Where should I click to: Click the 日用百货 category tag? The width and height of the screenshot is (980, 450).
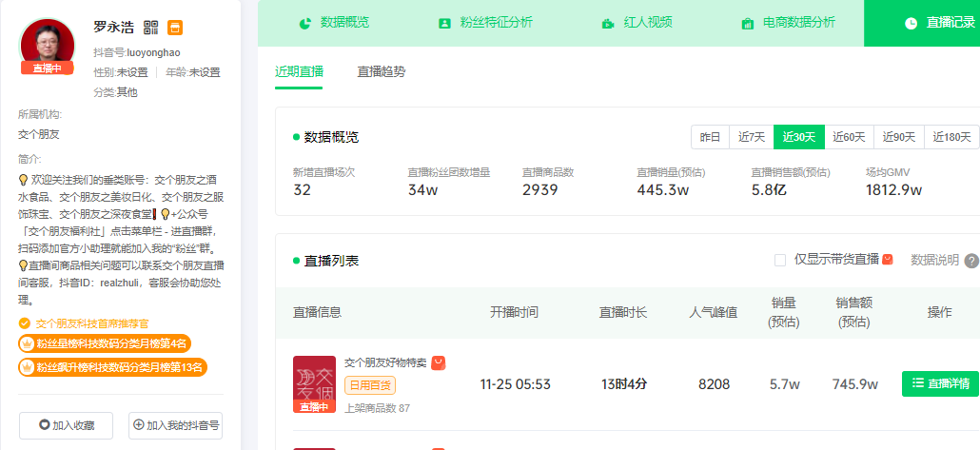(370, 385)
